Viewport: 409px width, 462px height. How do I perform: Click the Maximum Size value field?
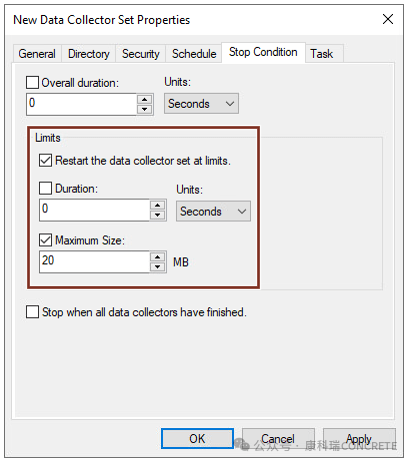point(94,262)
